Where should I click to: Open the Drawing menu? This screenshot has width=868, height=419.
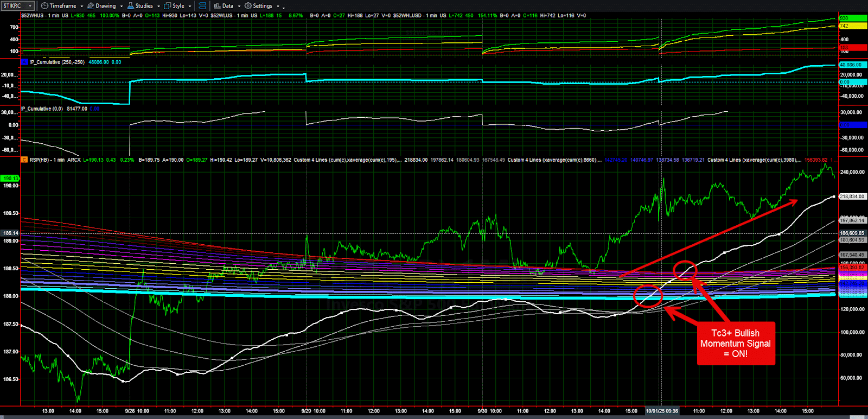pyautogui.click(x=105, y=6)
